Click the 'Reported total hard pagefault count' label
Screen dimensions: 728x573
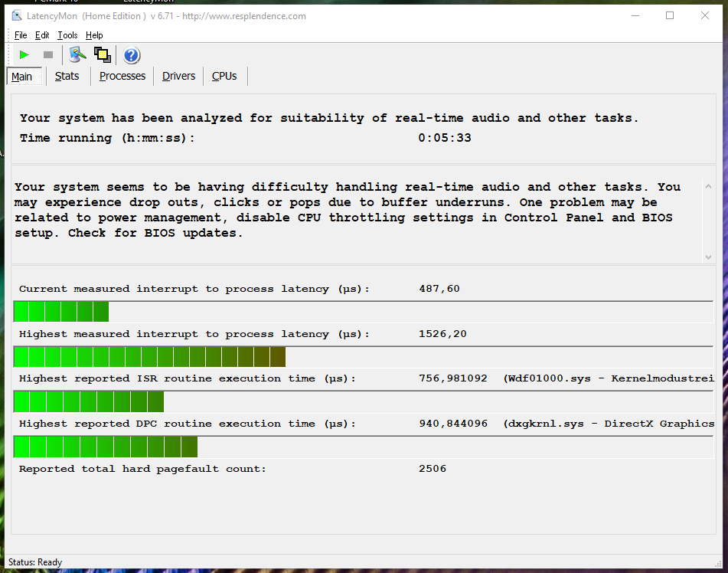(x=142, y=469)
